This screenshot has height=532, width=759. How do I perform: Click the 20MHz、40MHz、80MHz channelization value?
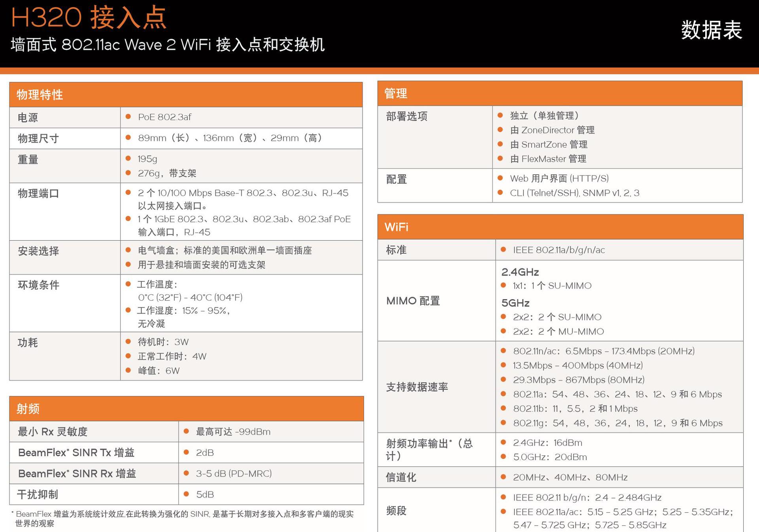coord(570,477)
